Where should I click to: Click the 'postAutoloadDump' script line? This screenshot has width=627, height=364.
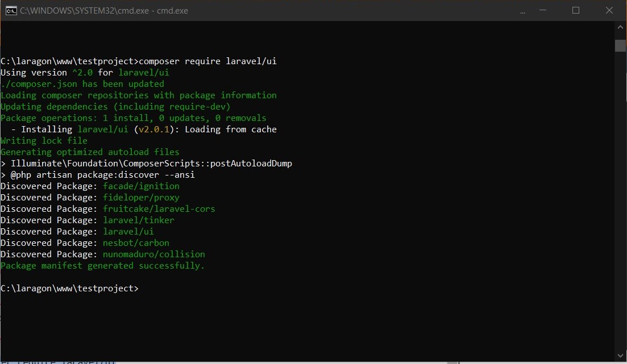tap(146, 164)
